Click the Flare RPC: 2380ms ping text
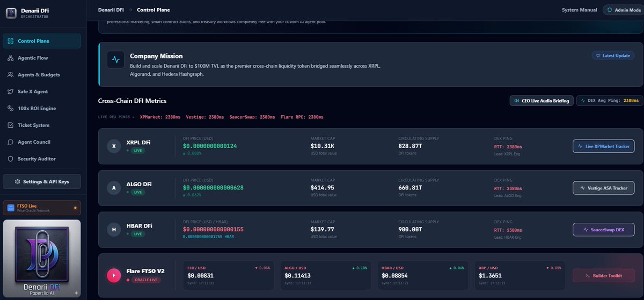Viewport: 644px width, 300px height. click(302, 116)
